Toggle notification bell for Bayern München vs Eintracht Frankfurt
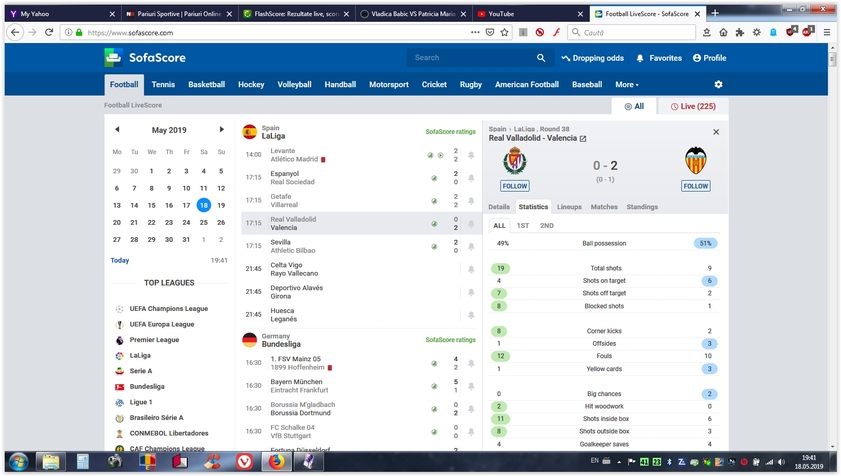Viewport: 841px width, 476px height. click(x=471, y=386)
